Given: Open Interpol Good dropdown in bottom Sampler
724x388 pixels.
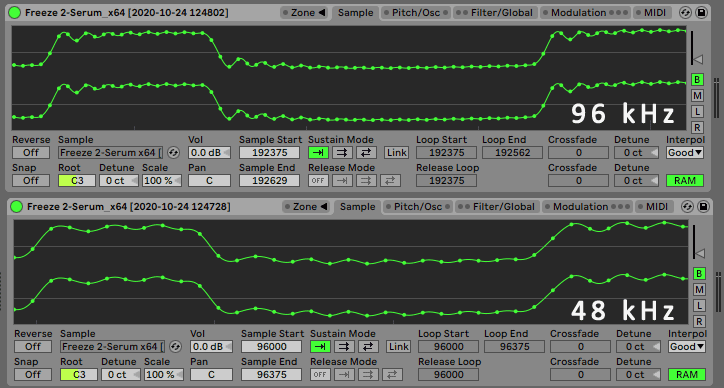Looking at the screenshot, I should (687, 346).
